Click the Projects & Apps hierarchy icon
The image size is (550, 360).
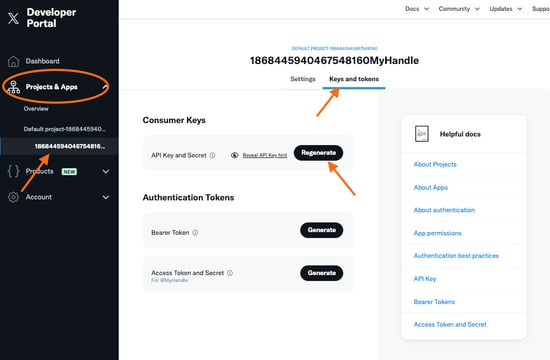point(13,87)
